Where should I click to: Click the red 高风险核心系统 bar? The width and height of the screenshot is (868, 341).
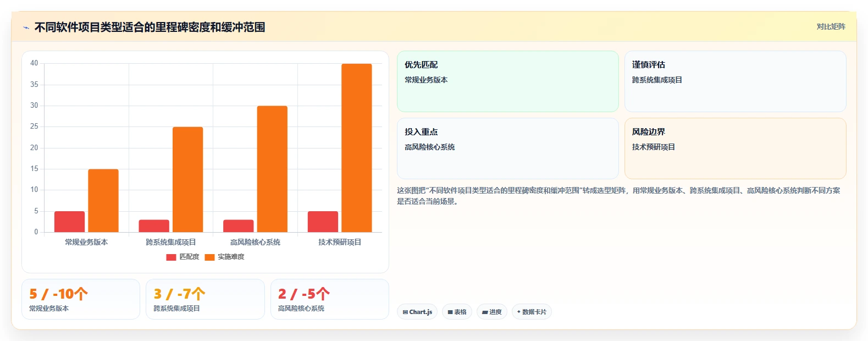point(239,226)
